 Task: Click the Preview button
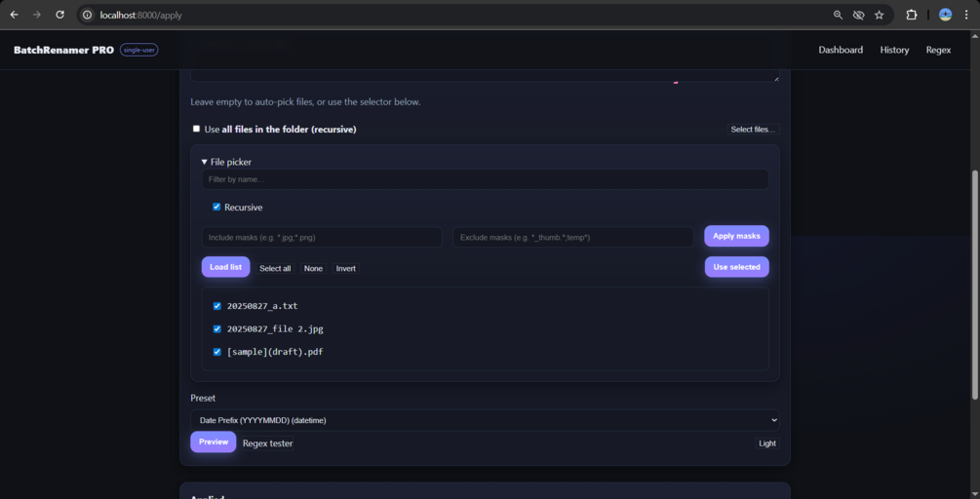pos(214,441)
